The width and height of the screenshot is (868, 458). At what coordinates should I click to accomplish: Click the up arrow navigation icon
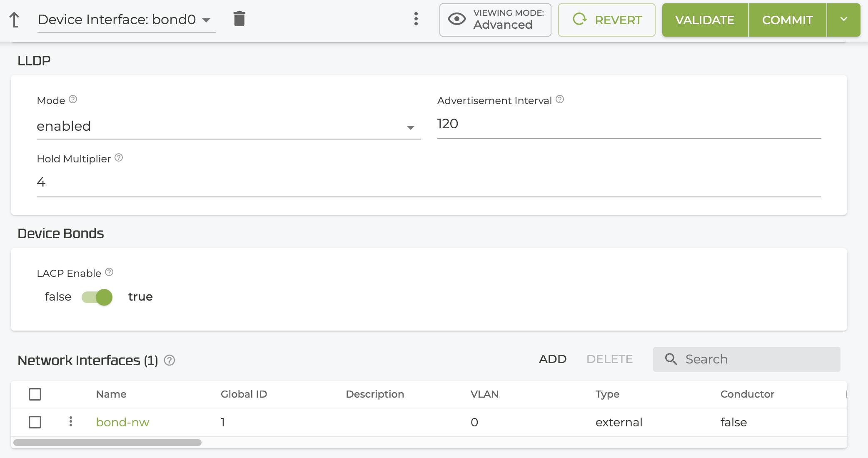(x=15, y=20)
